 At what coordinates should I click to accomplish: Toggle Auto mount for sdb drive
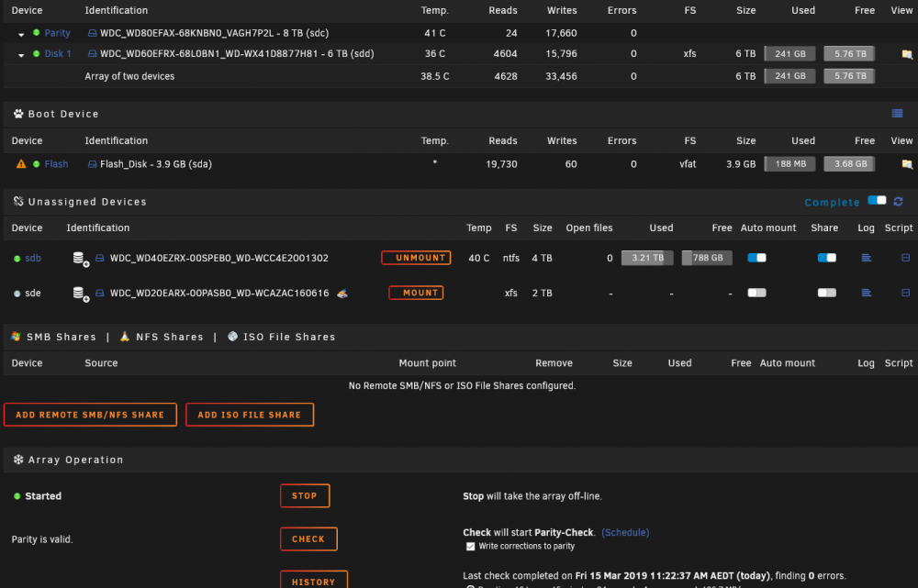(756, 258)
